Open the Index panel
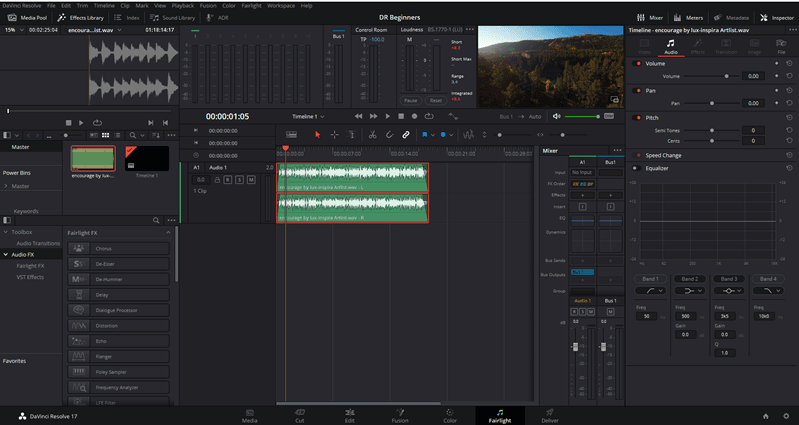Screen dimensions: 799x425 127,18
